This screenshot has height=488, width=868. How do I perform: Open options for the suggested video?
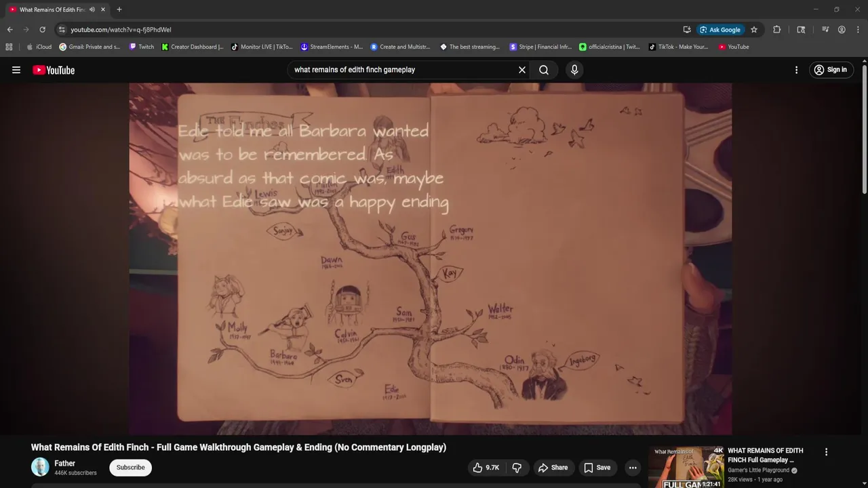click(826, 452)
